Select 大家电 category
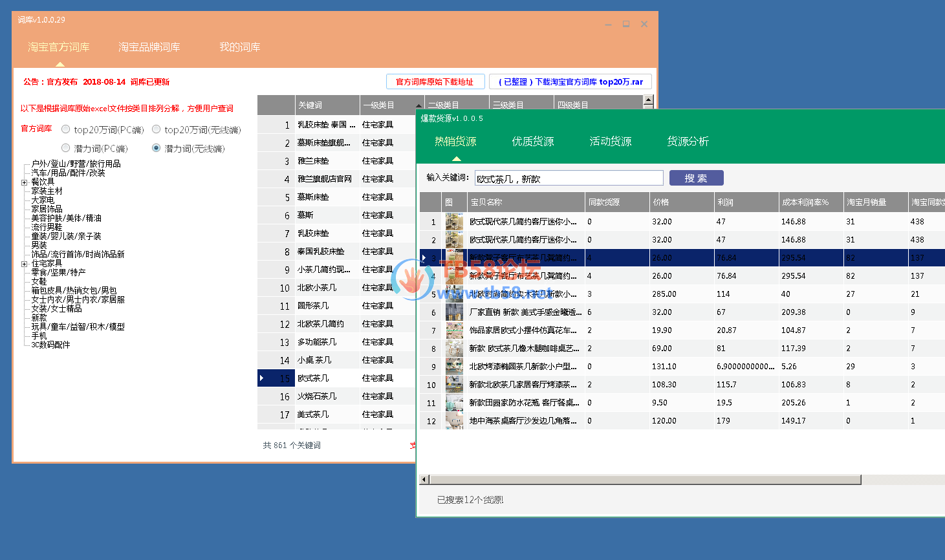 [x=43, y=200]
